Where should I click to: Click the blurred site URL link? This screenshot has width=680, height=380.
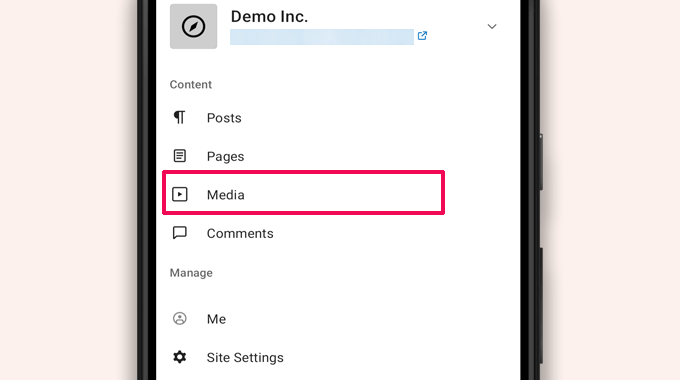(322, 37)
